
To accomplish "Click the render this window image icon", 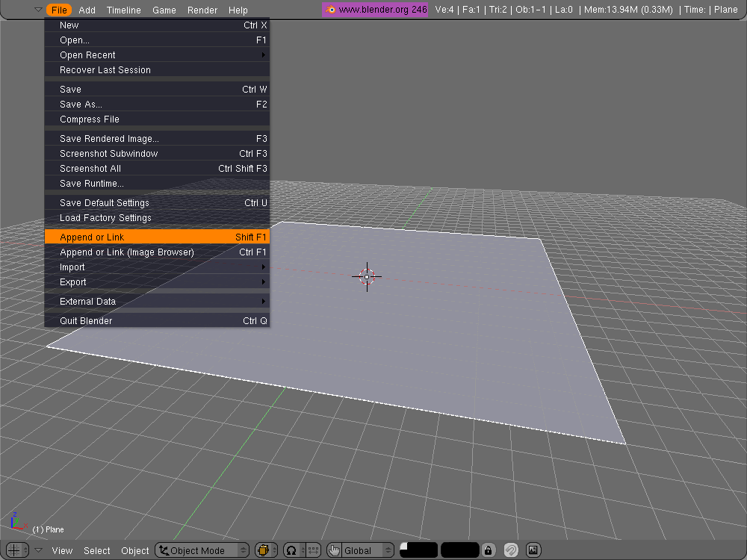I will (533, 550).
